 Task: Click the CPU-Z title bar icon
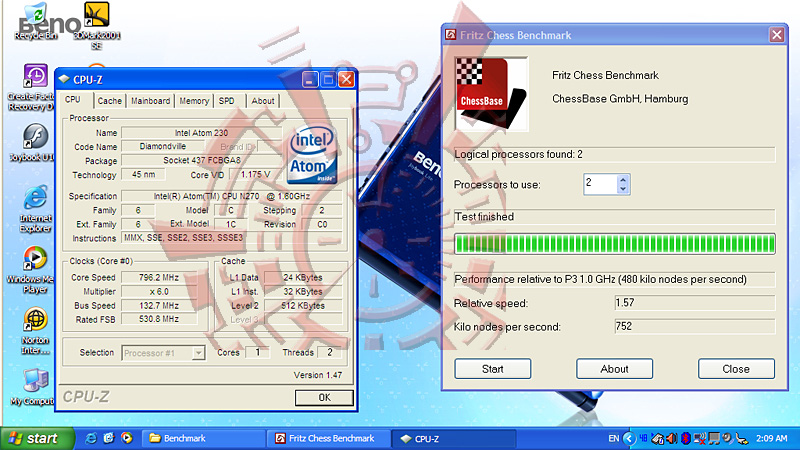tap(64, 80)
